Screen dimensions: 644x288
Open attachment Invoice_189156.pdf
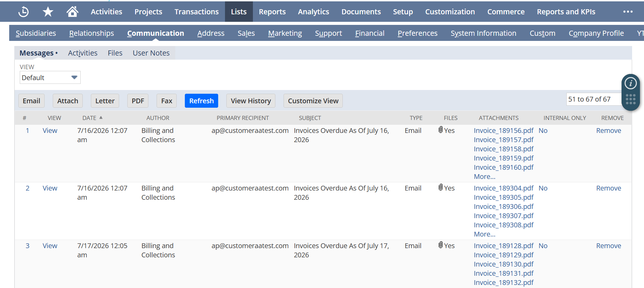(504, 131)
